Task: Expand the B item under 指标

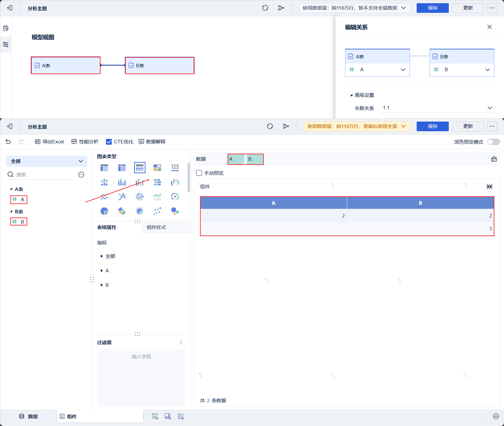Action: [102, 285]
